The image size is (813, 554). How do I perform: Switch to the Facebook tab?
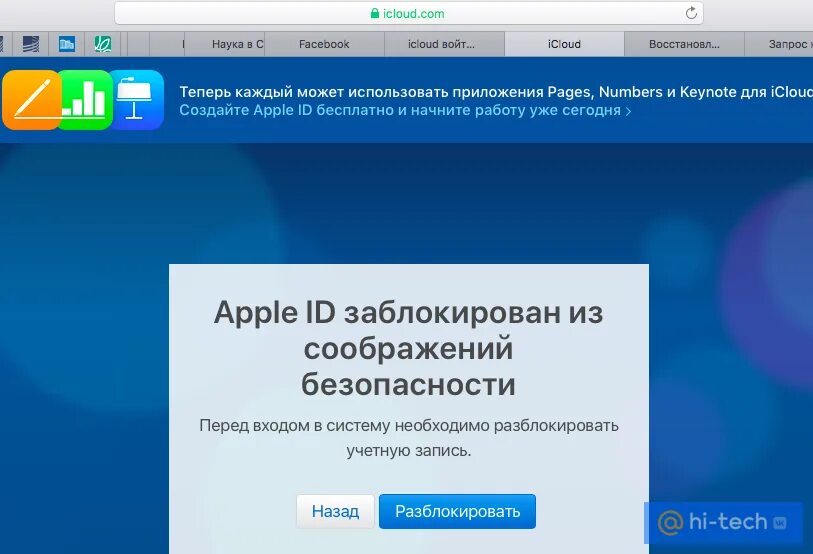324,44
